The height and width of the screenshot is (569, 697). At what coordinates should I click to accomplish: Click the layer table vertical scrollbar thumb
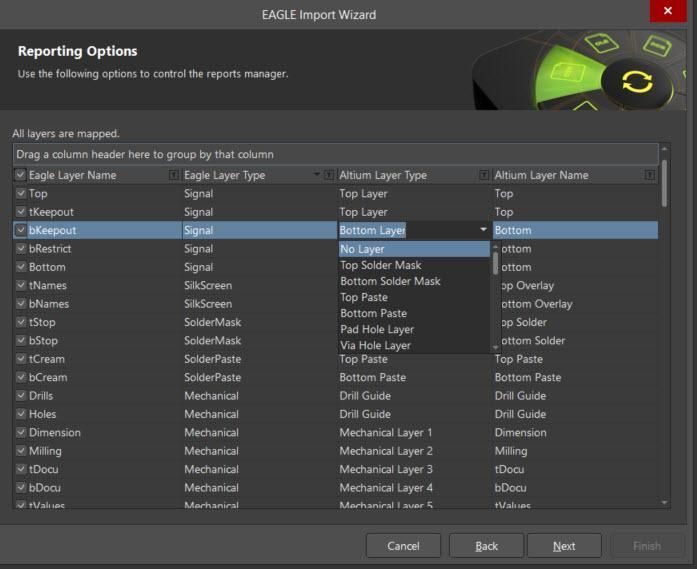pyautogui.click(x=664, y=183)
